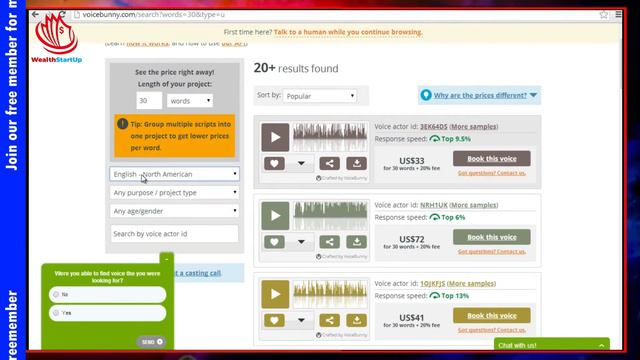Click Talk to a human banner link

348,32
